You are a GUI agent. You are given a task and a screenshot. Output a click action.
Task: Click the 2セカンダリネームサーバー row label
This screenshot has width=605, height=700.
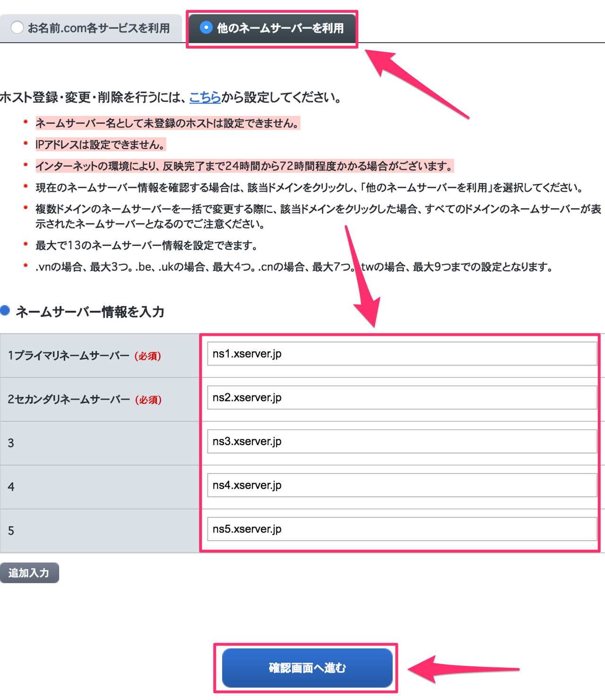(69, 400)
